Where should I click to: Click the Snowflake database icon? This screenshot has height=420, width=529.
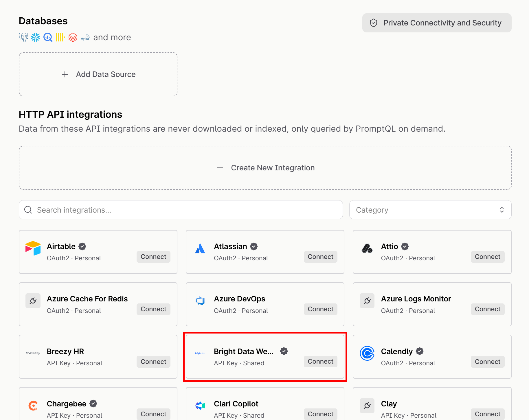click(x=35, y=37)
